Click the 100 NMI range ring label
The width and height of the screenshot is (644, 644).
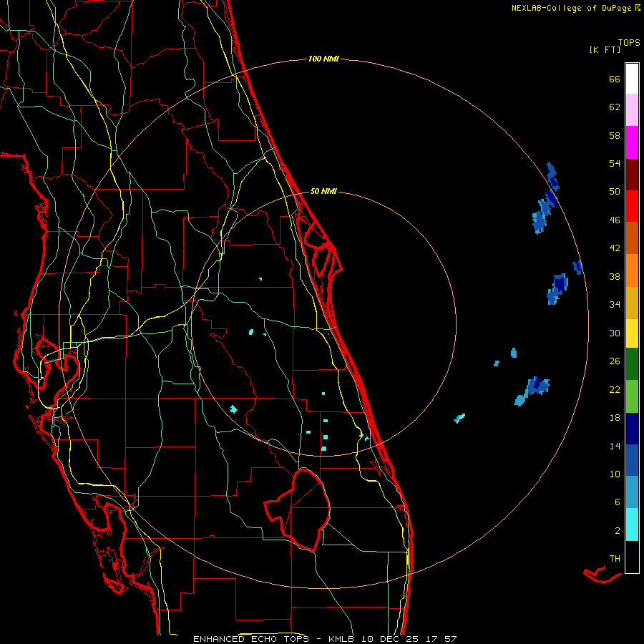(x=323, y=59)
